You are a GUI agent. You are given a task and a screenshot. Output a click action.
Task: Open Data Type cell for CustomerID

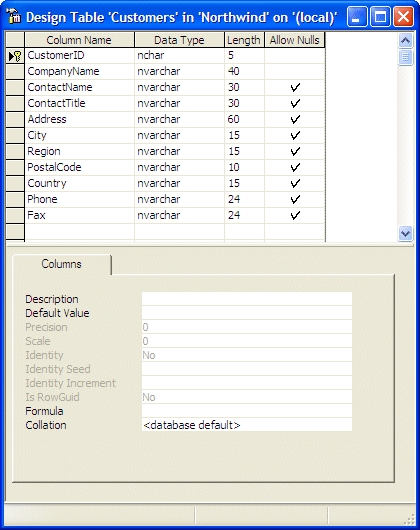(179, 55)
